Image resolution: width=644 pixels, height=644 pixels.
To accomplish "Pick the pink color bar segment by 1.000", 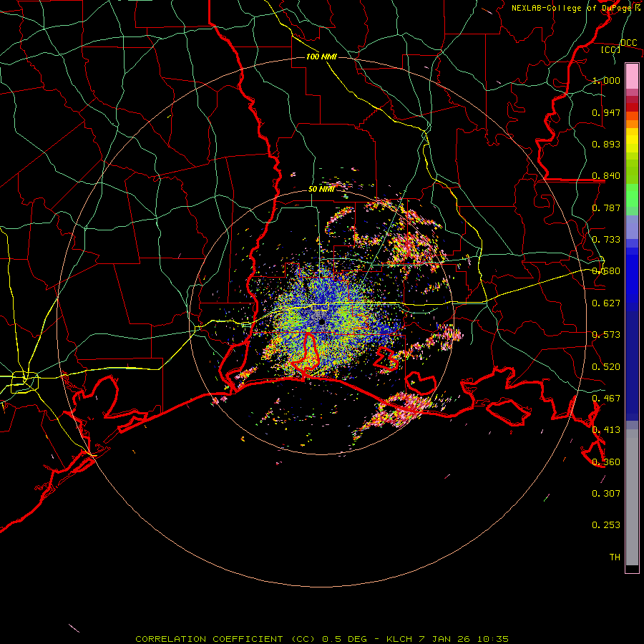I will 632,76.
